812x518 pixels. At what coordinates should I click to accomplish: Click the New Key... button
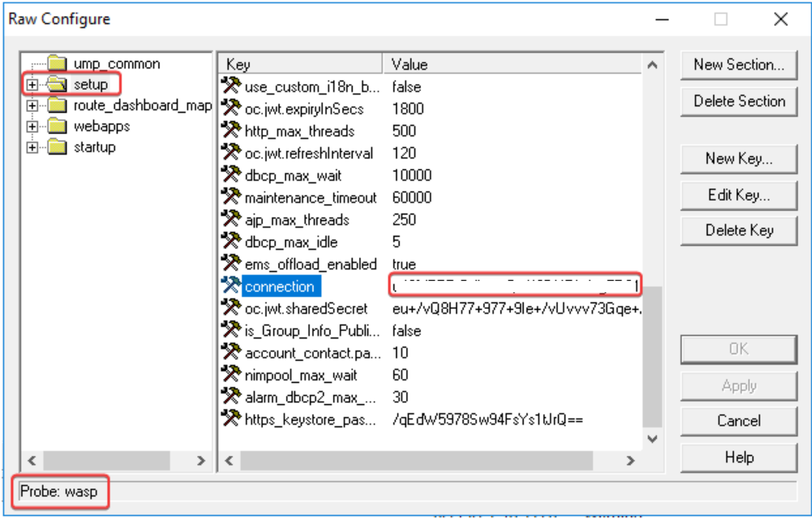coord(739,159)
